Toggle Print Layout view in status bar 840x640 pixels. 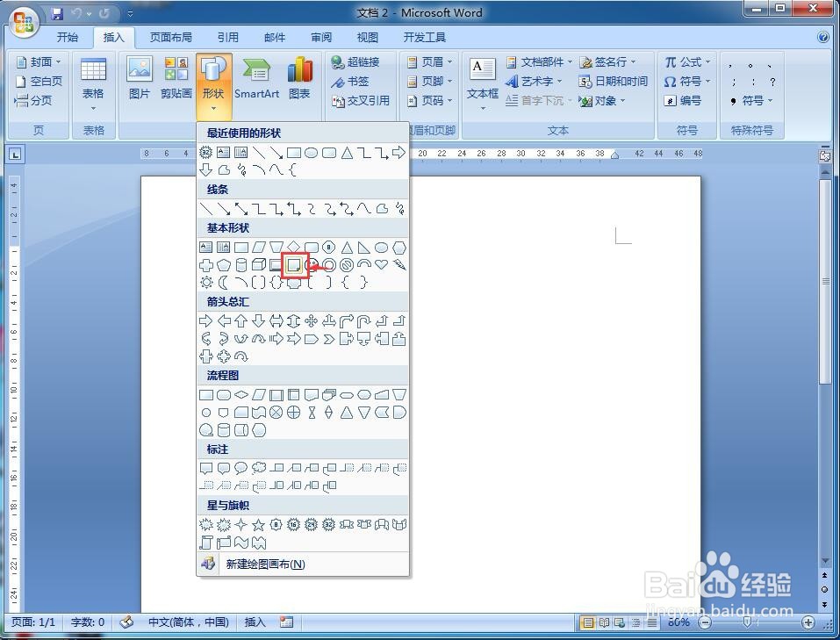[x=588, y=622]
